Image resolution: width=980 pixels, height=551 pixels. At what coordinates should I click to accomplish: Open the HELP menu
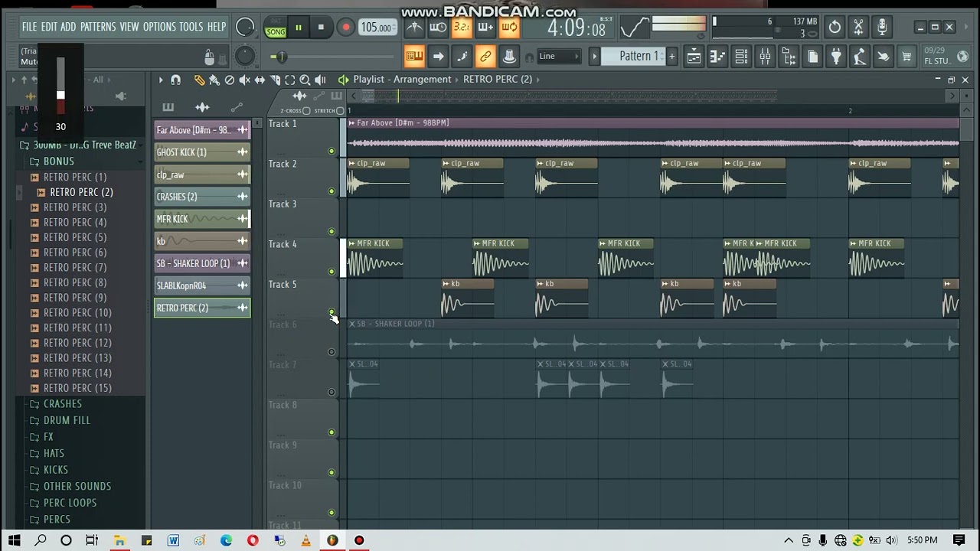pyautogui.click(x=217, y=27)
